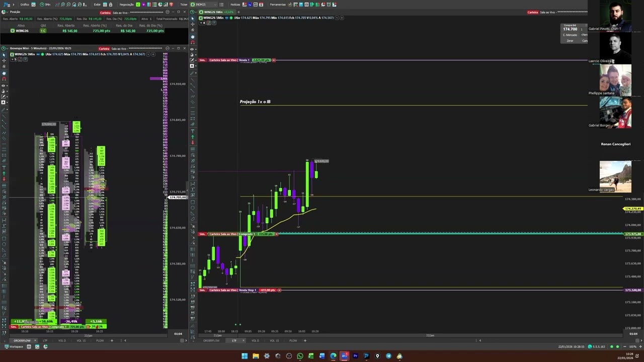
Task: Click Leonardo Vargas participant thumbnail
Action: coord(615,176)
